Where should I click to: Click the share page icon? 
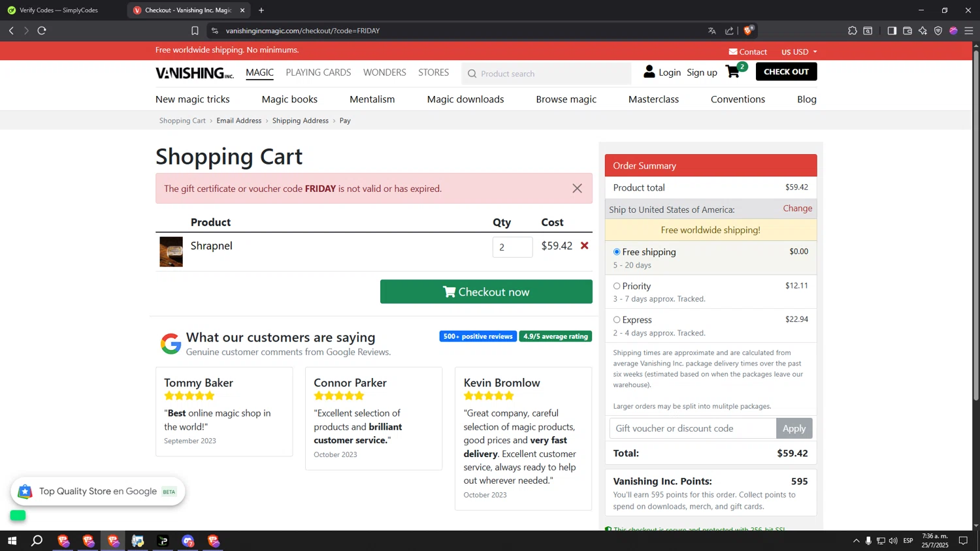pyautogui.click(x=729, y=31)
